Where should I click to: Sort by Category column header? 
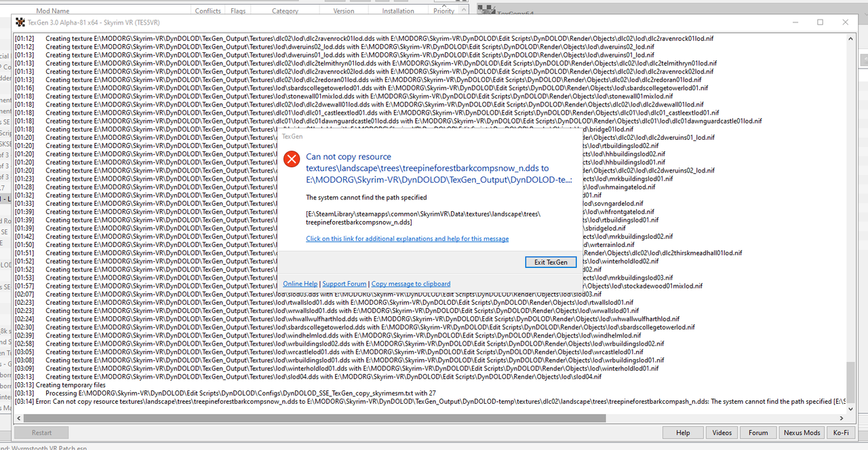[x=285, y=11]
